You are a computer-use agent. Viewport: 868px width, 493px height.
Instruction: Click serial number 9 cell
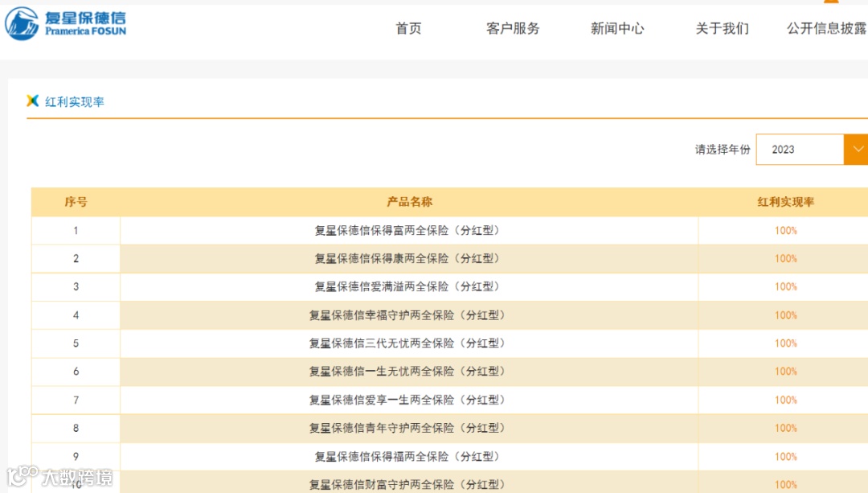[x=76, y=457]
